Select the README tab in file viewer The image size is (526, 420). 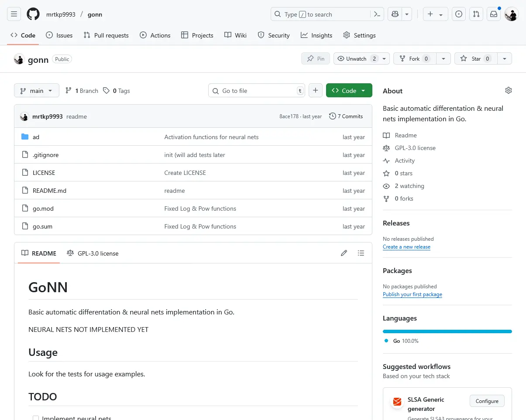(39, 253)
